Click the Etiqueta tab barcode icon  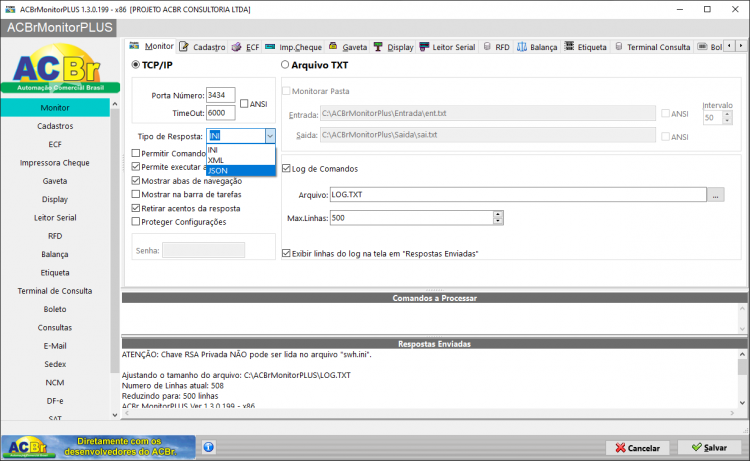(x=569, y=46)
